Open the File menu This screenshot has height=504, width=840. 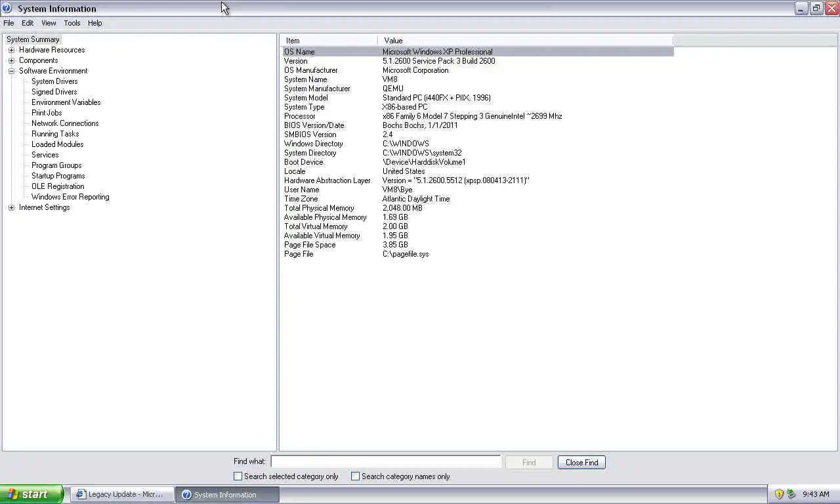[9, 23]
